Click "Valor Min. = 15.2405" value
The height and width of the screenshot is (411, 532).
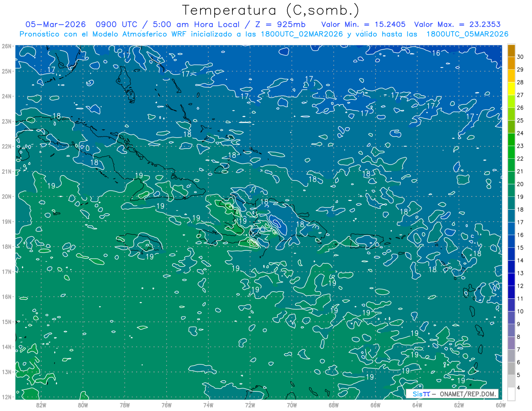pyautogui.click(x=364, y=24)
